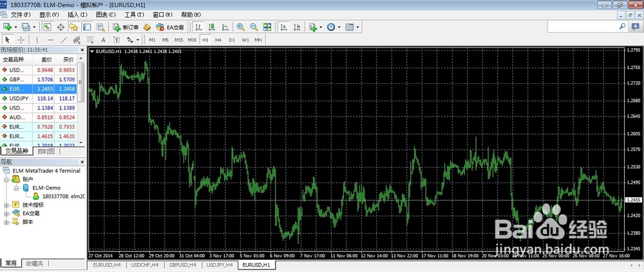Click the 新订单 new order button
644x272 pixels.
(126, 27)
